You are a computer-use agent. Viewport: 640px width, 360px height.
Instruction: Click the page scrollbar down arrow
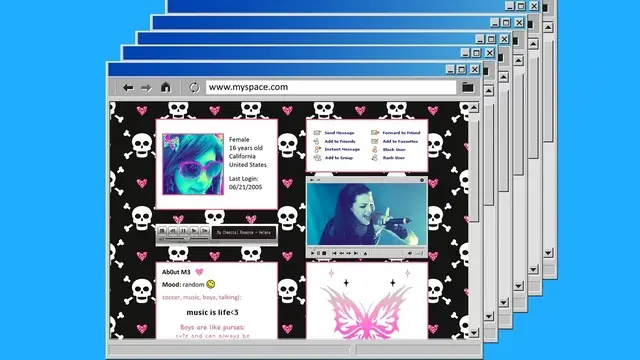coord(473,333)
